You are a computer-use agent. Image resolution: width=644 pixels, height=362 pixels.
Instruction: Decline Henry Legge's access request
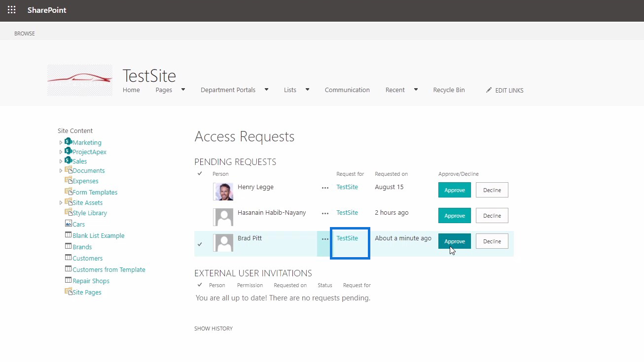tap(492, 190)
